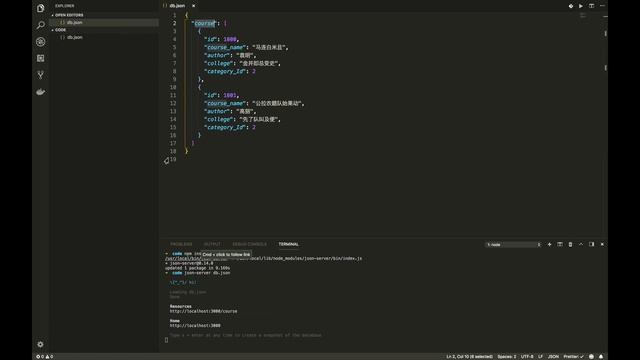Open the localhost:3000/course link in terminal

pos(203,311)
